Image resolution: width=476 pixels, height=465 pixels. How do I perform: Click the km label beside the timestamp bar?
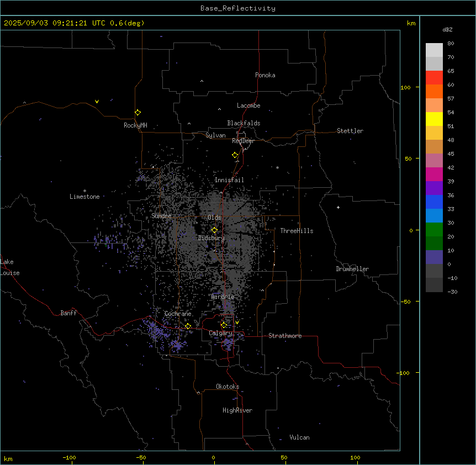[411, 23]
